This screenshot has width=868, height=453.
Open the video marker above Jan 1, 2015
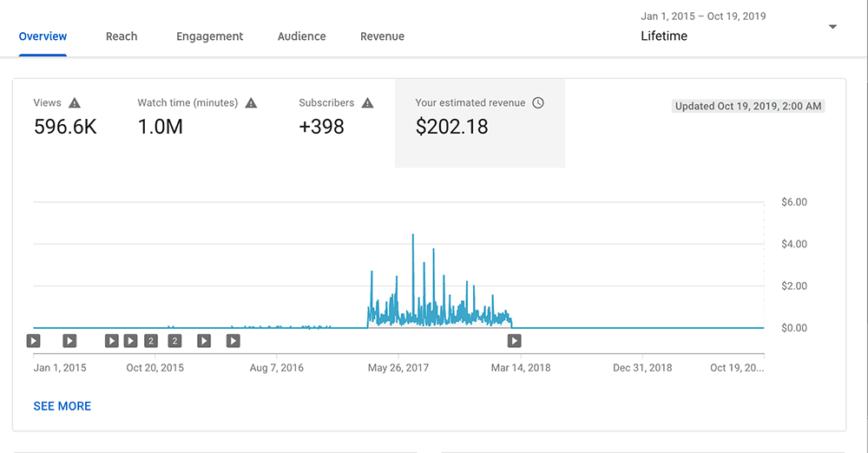(x=34, y=341)
